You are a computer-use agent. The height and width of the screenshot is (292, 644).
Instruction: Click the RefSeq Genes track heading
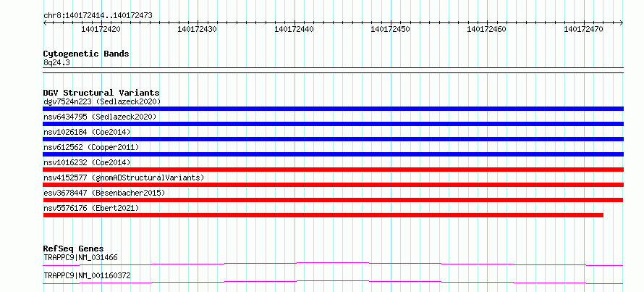click(x=73, y=249)
